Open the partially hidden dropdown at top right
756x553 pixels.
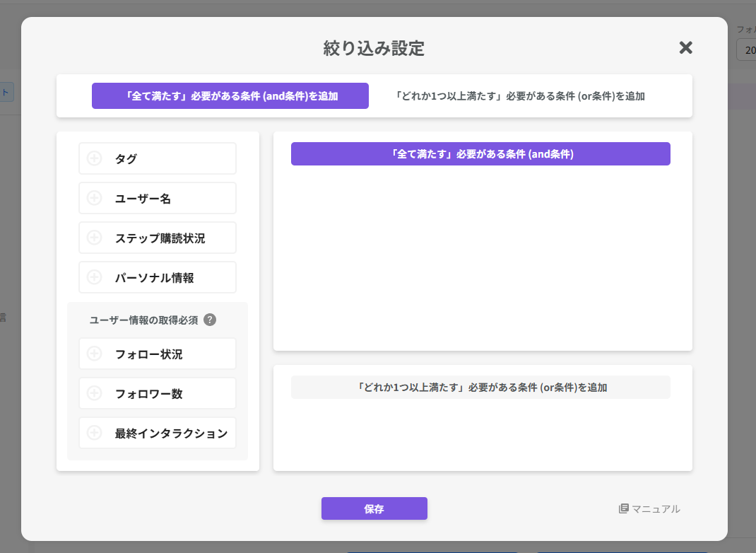coord(746,50)
